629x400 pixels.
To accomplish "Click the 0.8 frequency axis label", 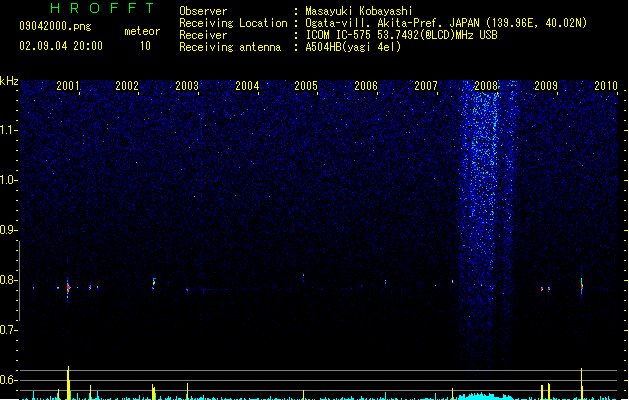I will [8, 280].
